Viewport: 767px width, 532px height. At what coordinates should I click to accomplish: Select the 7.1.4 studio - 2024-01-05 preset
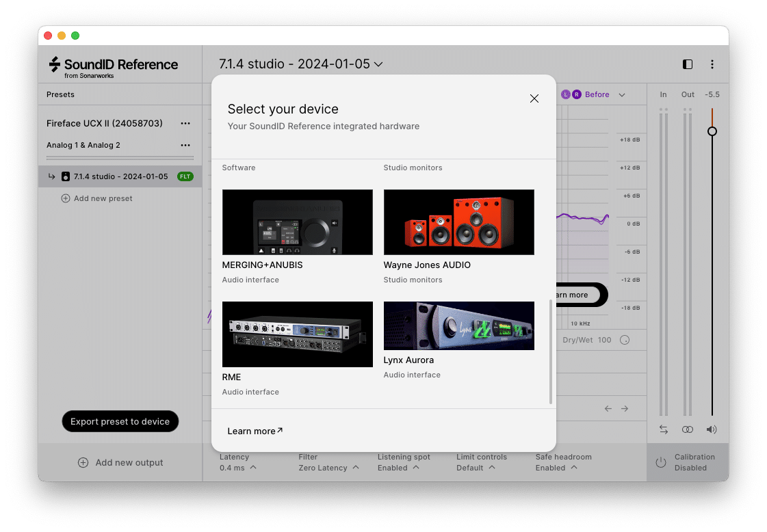(120, 176)
